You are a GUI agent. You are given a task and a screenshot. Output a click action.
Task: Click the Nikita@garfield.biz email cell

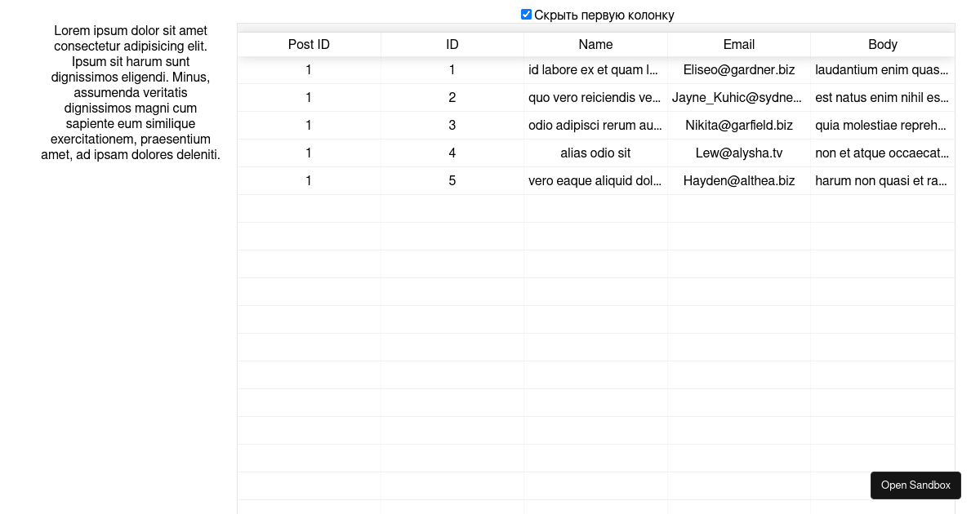pyautogui.click(x=739, y=125)
